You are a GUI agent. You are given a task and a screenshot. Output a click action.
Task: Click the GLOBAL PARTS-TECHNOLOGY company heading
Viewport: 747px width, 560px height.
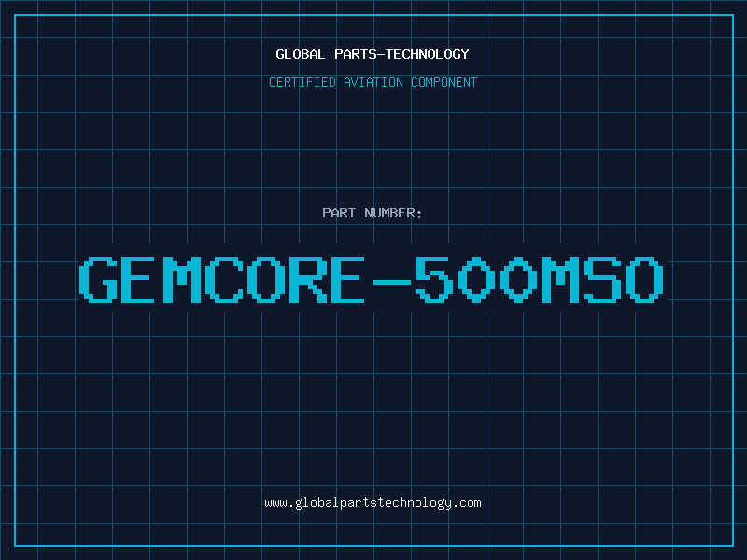pos(373,54)
